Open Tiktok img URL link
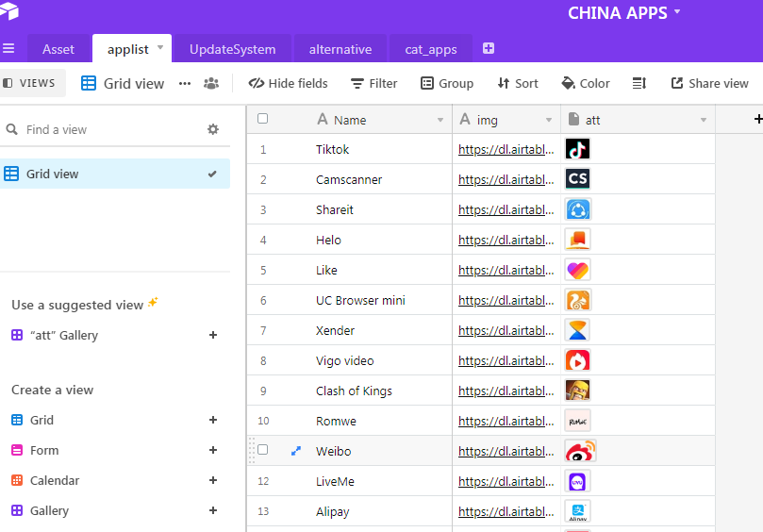 (506, 149)
